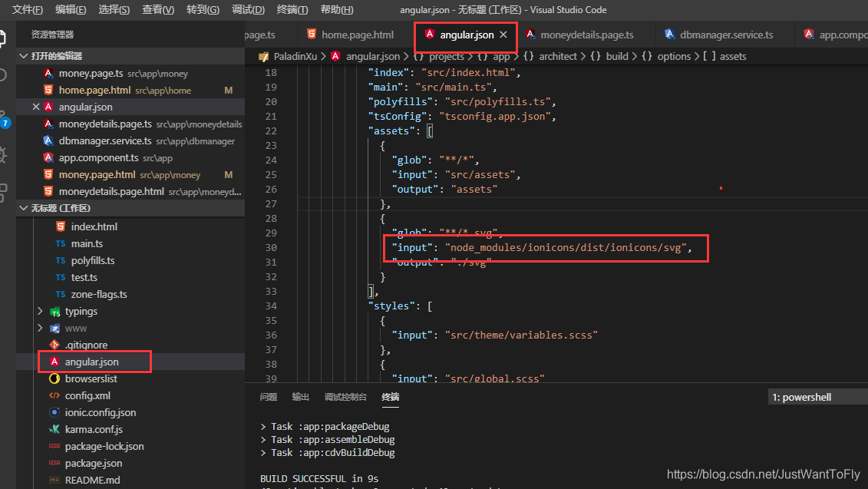This screenshot has width=868, height=489.
Task: Select angular.json in workspace file tree
Action: pyautogui.click(x=130, y=362)
